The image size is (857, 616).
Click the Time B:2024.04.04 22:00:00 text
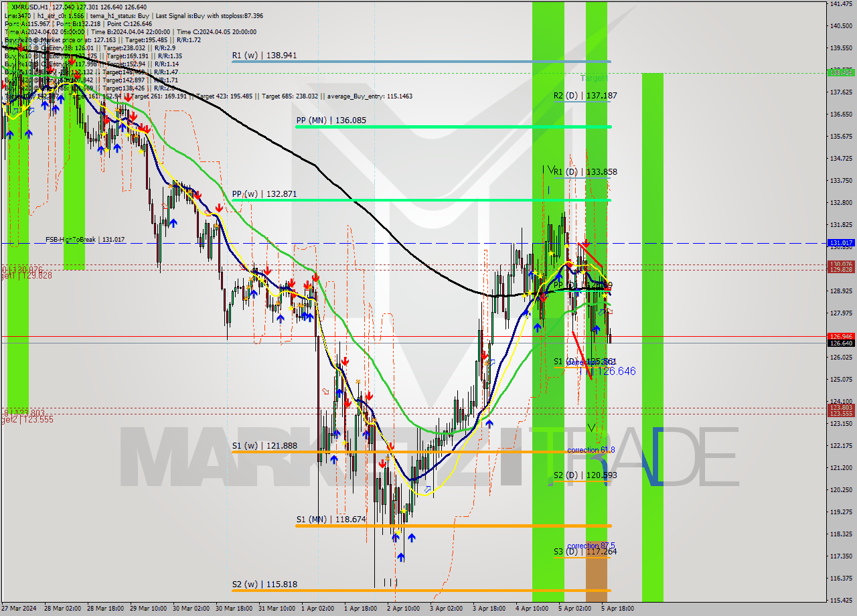click(131, 32)
